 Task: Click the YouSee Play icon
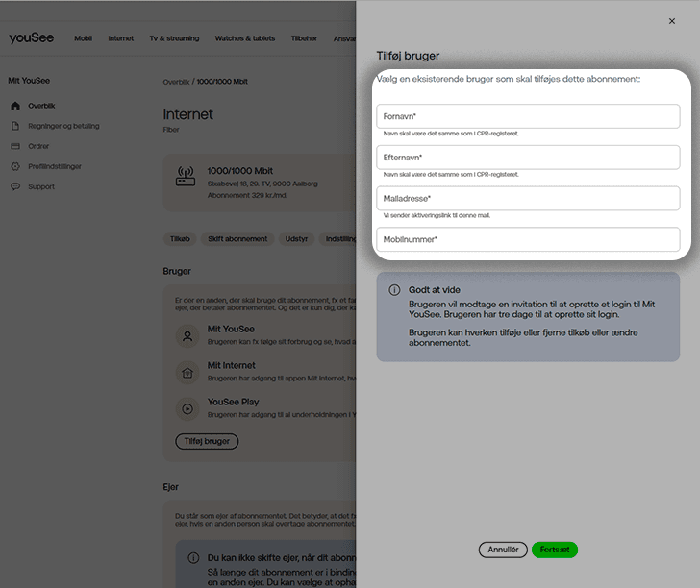click(x=187, y=408)
